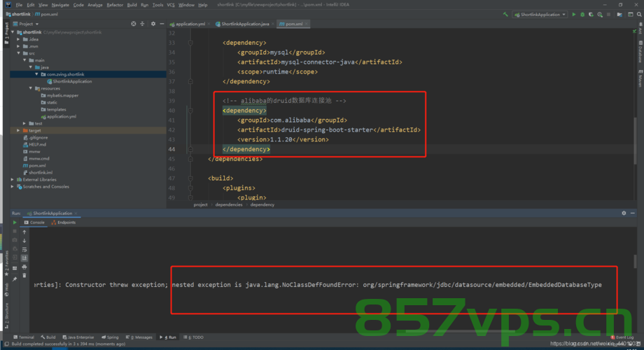This screenshot has width=644, height=350.
Task: Collapse the shortlink root tree node
Action: pyautogui.click(x=13, y=32)
